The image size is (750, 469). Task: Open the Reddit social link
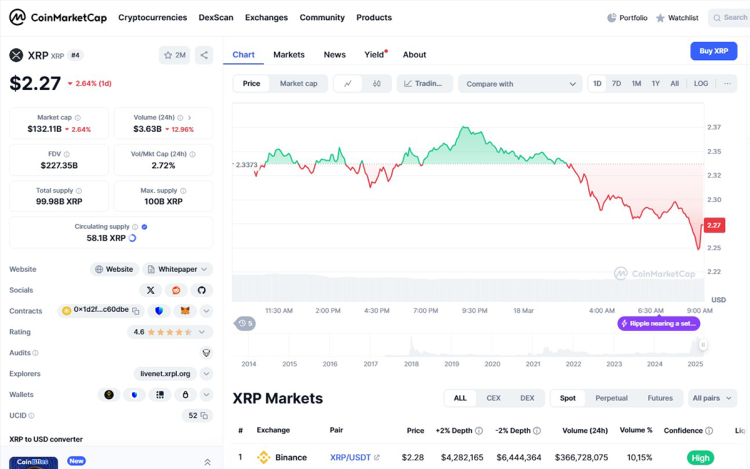pyautogui.click(x=176, y=290)
